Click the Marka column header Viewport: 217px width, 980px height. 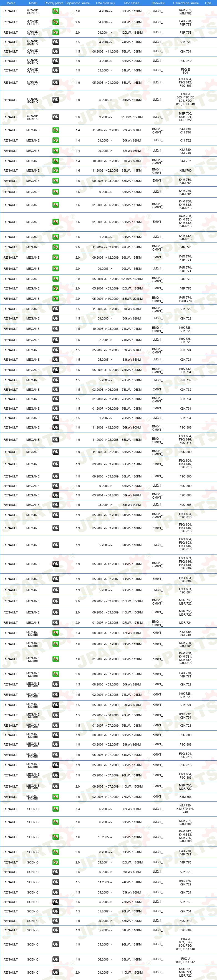[11, 3]
